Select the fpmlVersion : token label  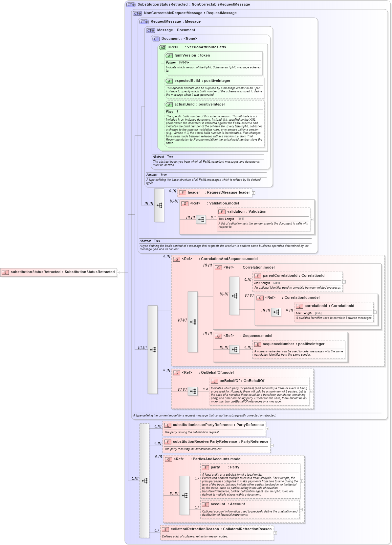[192, 56]
